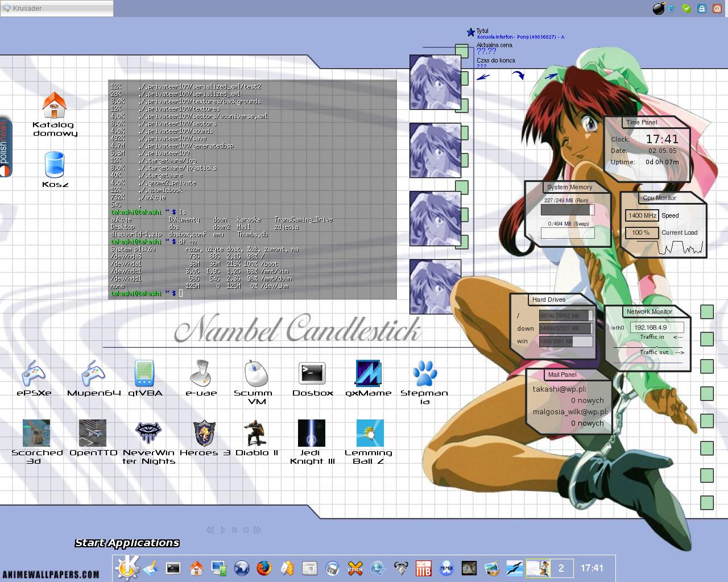728x582 pixels.
Task: Launch the GNU head icon in panel
Action: 401,568
